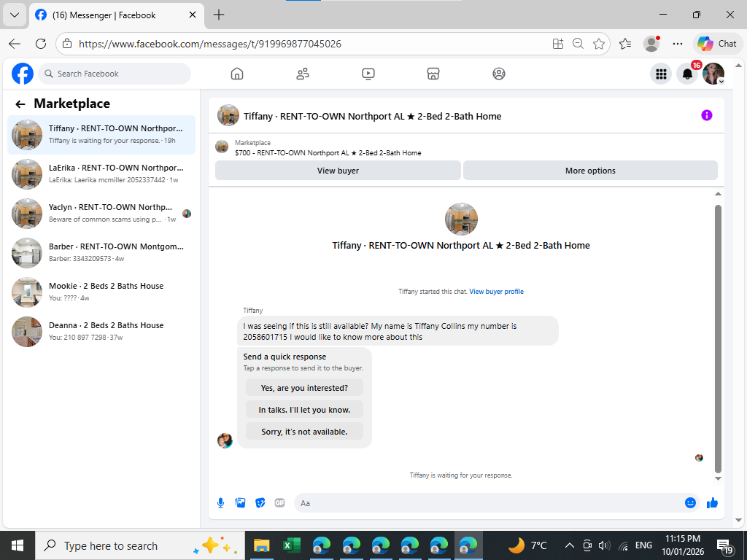This screenshot has width=747, height=560.
Task: Click the Windows taskbar search box
Action: coord(140,545)
